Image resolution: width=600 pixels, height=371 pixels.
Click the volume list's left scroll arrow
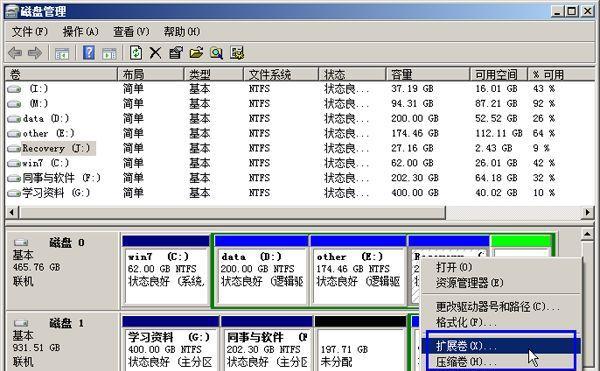[11, 212]
